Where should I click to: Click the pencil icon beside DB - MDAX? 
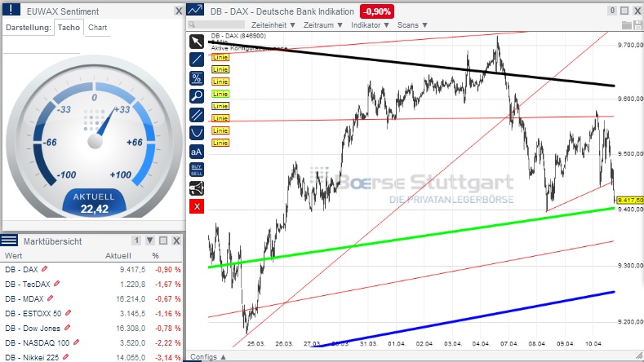50,298
